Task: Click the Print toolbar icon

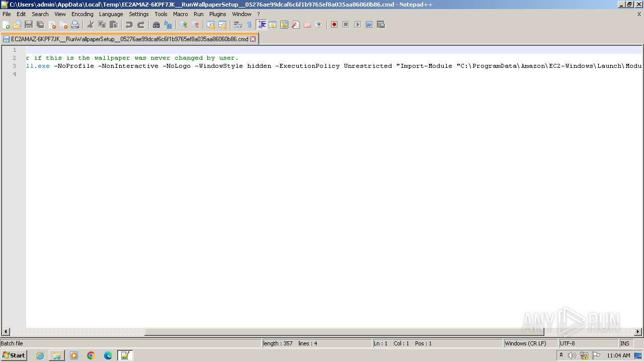Action: (x=75, y=25)
